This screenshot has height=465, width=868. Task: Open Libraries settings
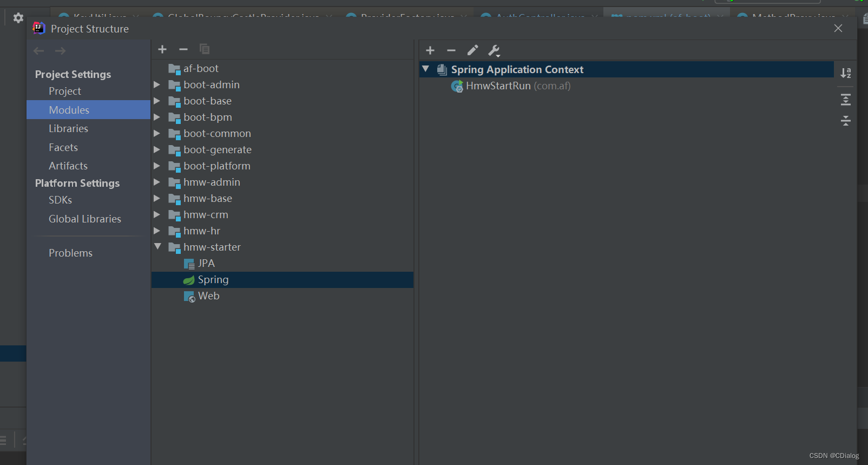69,128
